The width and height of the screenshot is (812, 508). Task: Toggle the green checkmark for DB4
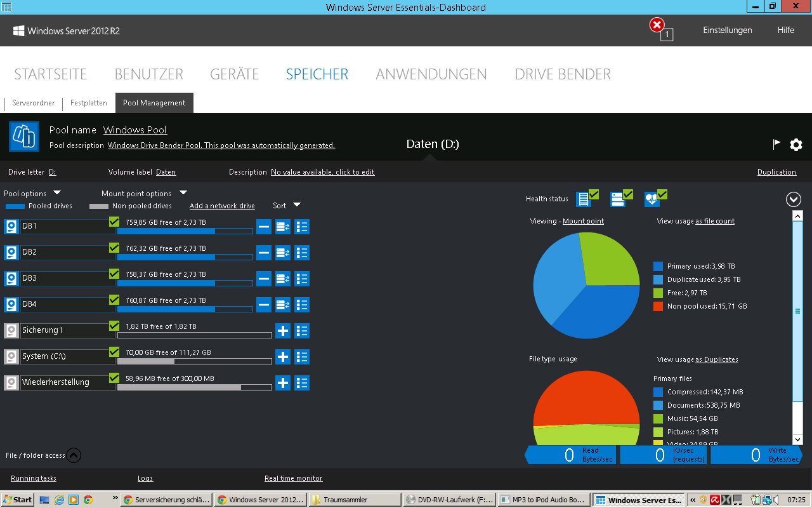(x=114, y=300)
